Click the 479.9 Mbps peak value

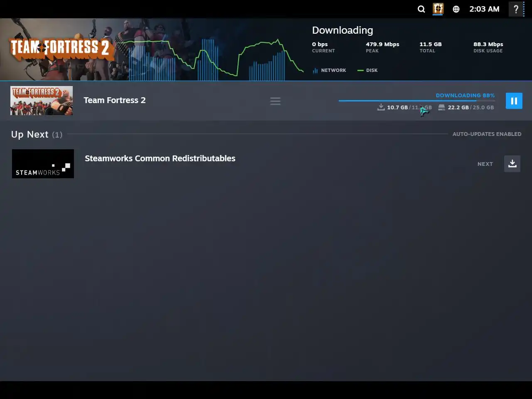click(x=382, y=44)
